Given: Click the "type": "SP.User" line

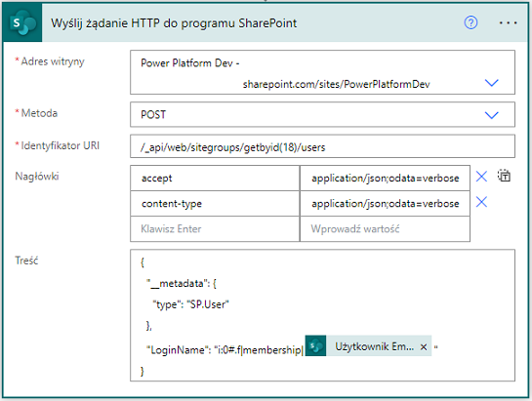Looking at the screenshot, I should click(190, 304).
